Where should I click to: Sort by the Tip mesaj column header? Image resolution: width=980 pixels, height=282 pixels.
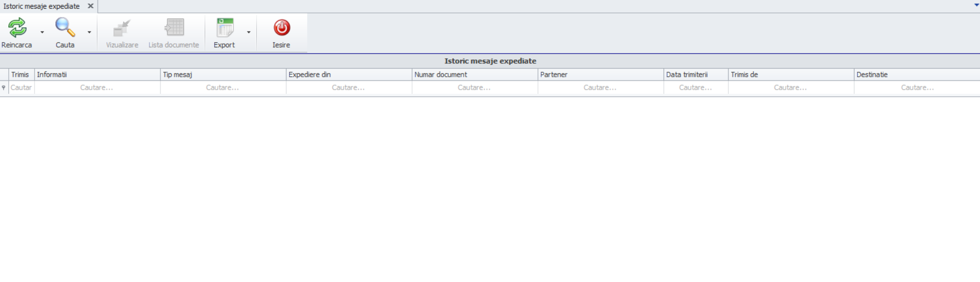tap(223, 75)
